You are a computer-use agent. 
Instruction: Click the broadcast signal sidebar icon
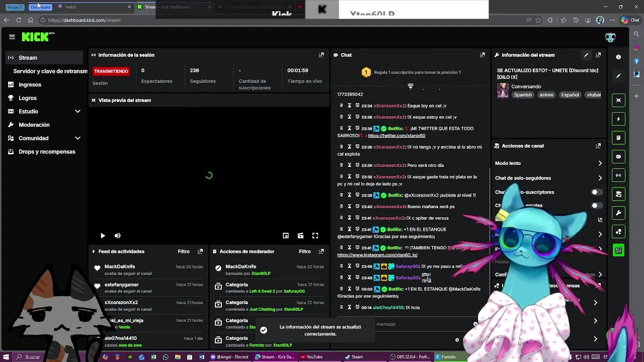[618, 175]
